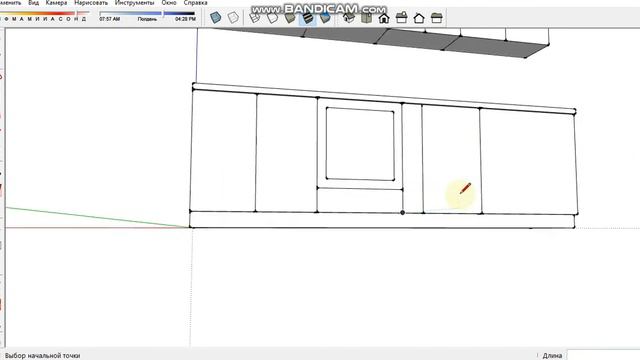Set camera to Back view house outline
The height and width of the screenshot is (360, 640).
click(419, 18)
